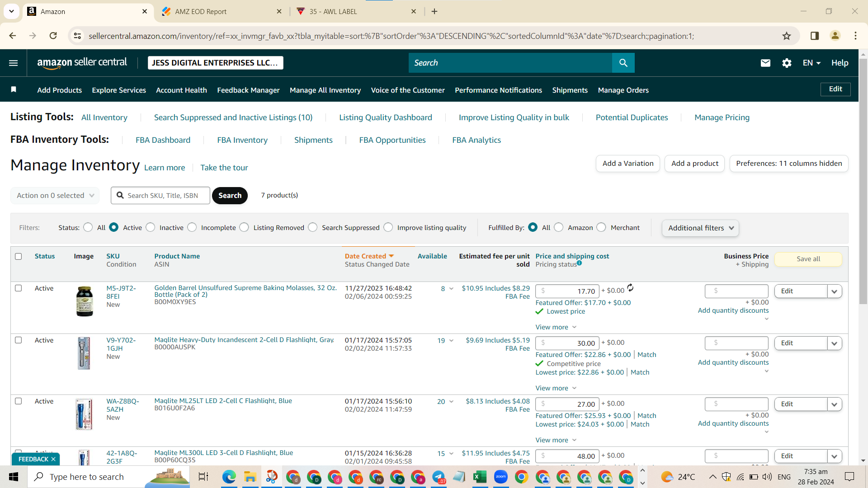Open Account Health in the menu bar
868x488 pixels.
pyautogui.click(x=181, y=90)
